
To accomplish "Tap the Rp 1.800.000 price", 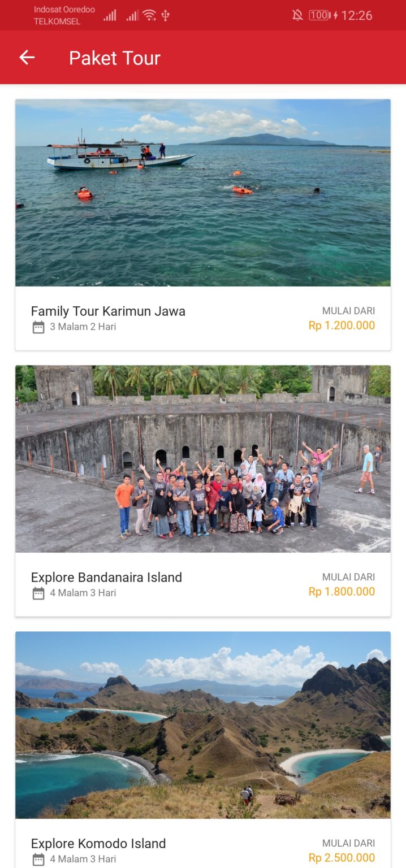I will (342, 592).
